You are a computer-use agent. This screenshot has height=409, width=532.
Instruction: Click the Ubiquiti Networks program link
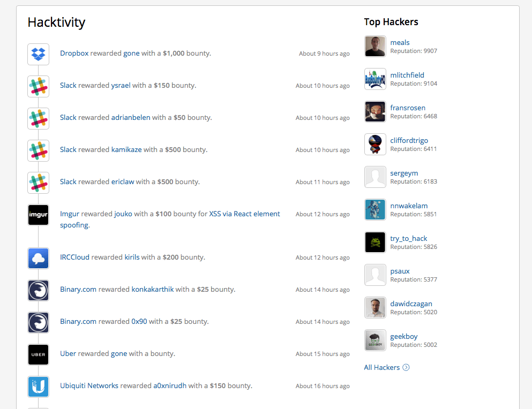[x=89, y=386]
